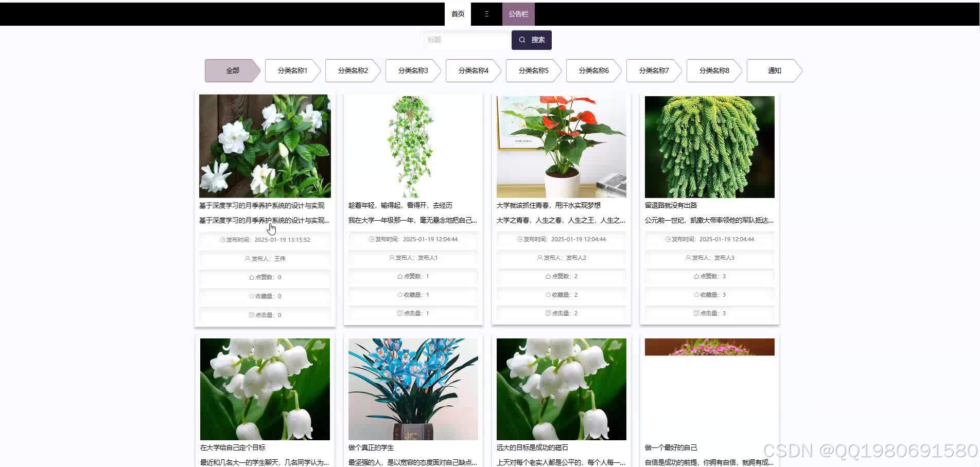980x467 pixels.
Task: Click the user icon beside 发布人2
Action: 539,258
